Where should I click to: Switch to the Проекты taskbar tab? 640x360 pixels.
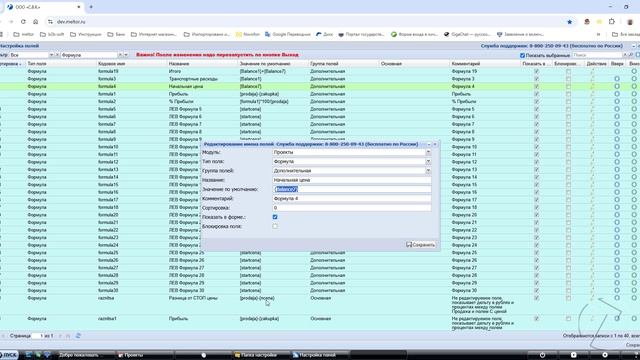(x=145, y=355)
